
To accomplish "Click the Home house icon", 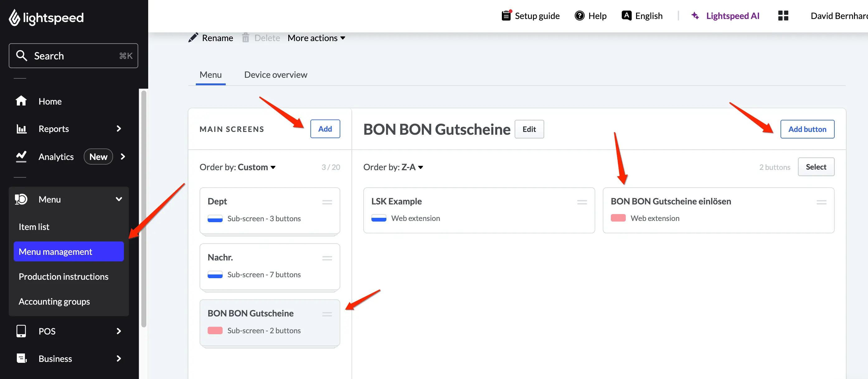I will click(x=21, y=101).
